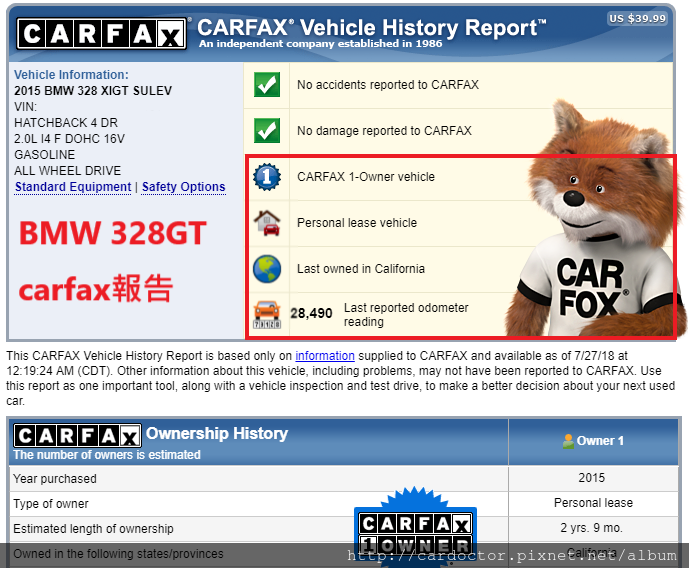Click An independent company established in 1986 tagline
This screenshot has width=689, height=568.
click(320, 43)
